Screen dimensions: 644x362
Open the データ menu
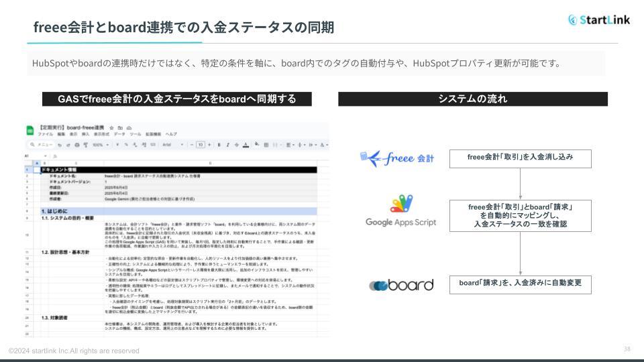(119, 134)
